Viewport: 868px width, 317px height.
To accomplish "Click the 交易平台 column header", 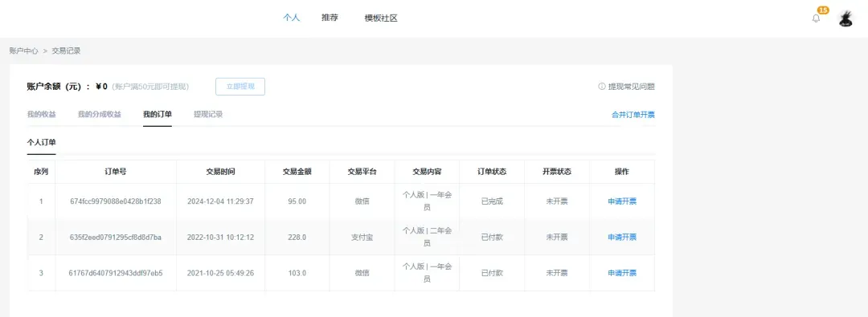I will click(x=362, y=172).
